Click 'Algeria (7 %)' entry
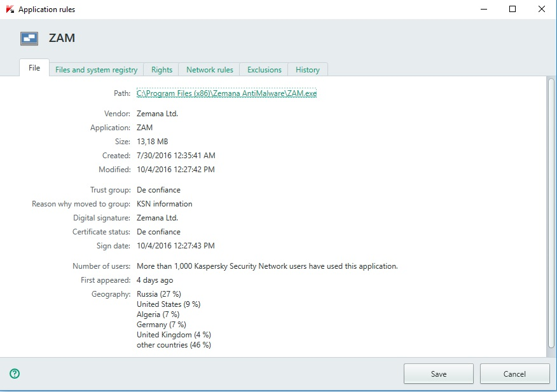 pos(158,314)
